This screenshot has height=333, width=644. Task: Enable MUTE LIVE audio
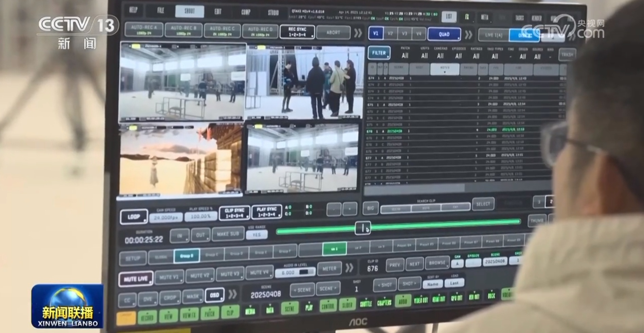coord(136,279)
